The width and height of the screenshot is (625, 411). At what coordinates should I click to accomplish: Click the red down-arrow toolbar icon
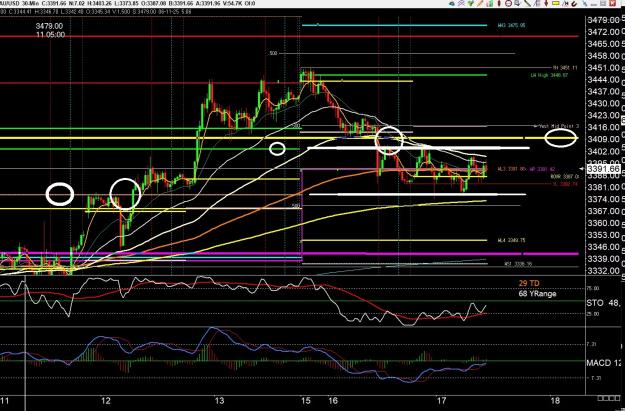(x=546, y=3)
